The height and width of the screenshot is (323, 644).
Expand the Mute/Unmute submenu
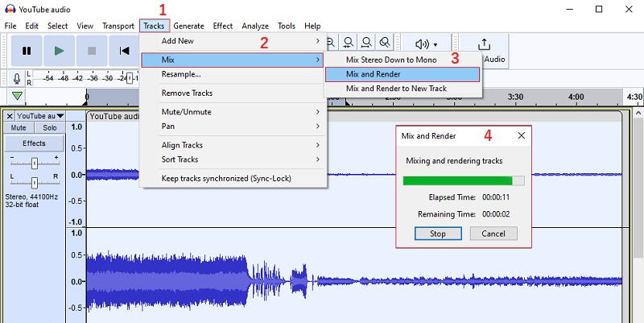(x=233, y=112)
